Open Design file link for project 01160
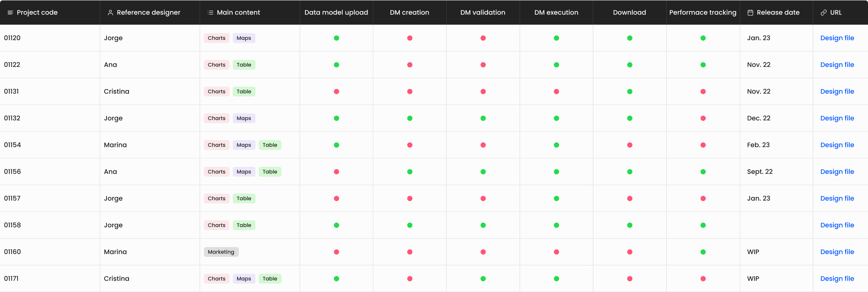Image resolution: width=868 pixels, height=292 pixels. [x=837, y=252]
